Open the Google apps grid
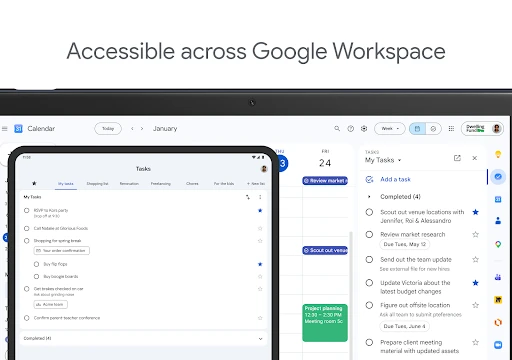 point(451,128)
